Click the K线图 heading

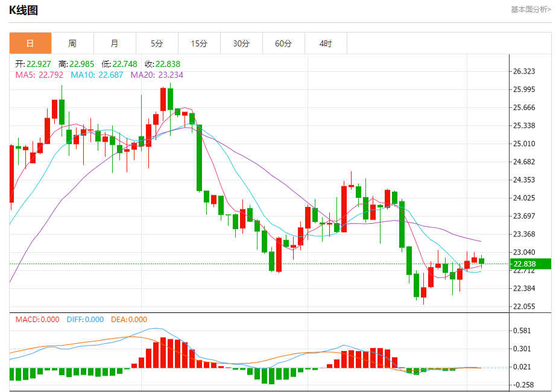click(24, 10)
